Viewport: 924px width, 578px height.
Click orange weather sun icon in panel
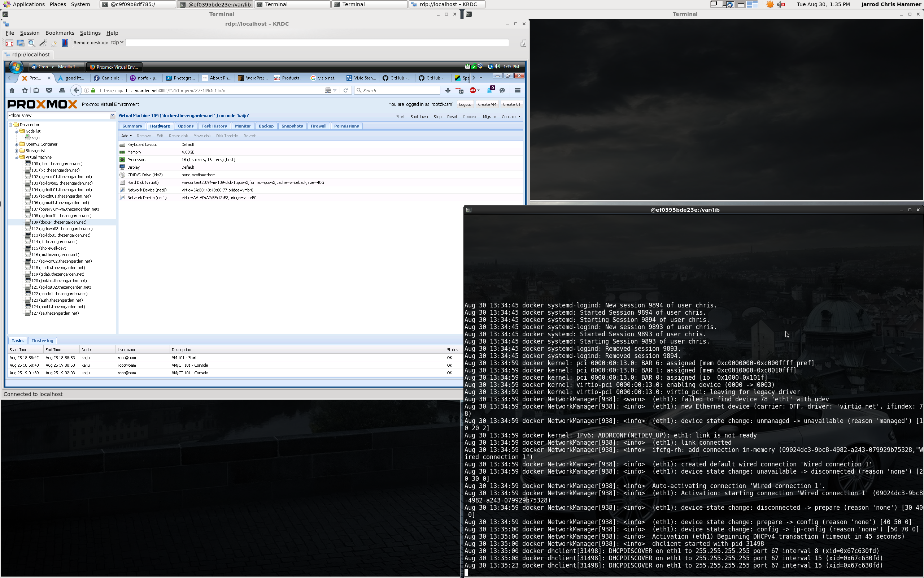(x=770, y=5)
